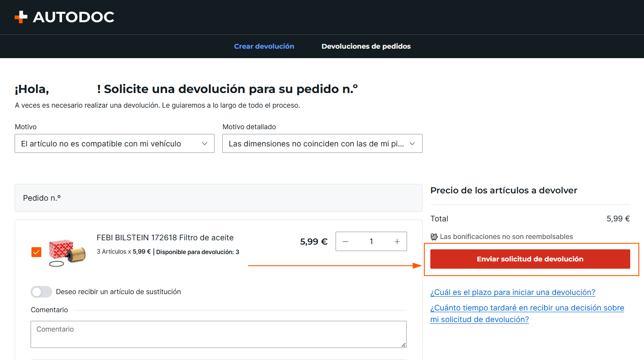The height and width of the screenshot is (360, 644).
Task: Uncheck the oil filter item checkbox
Action: (37, 252)
